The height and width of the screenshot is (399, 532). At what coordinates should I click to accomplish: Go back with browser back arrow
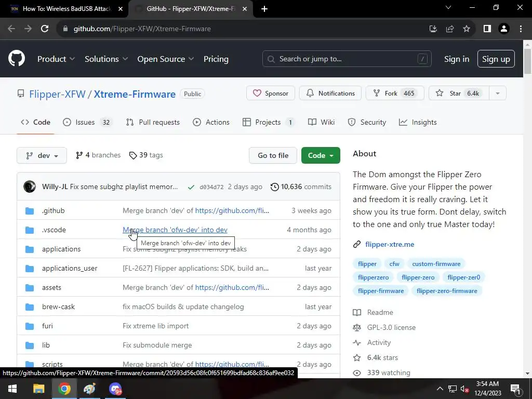coord(11,29)
